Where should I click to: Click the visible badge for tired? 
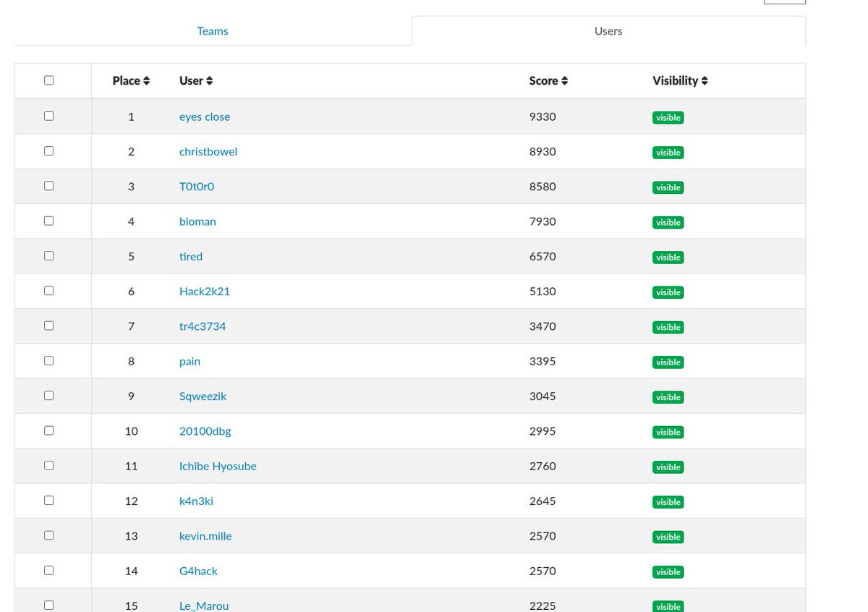(x=668, y=257)
